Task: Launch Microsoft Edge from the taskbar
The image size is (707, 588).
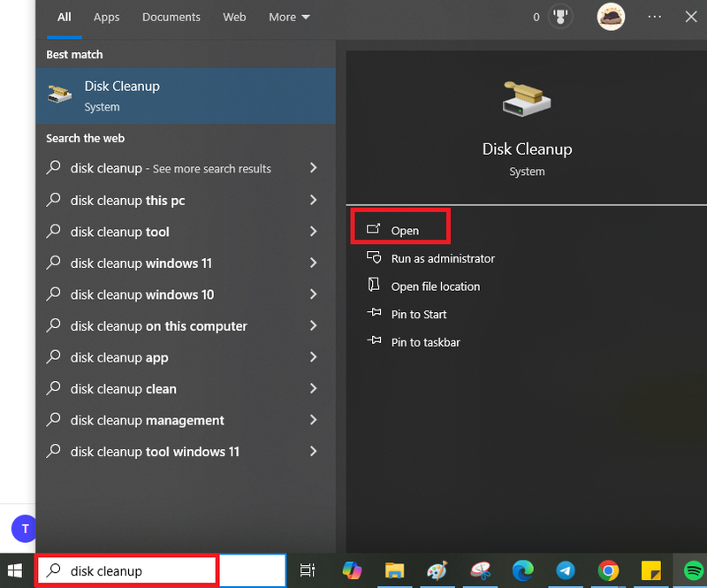Action: 522,570
